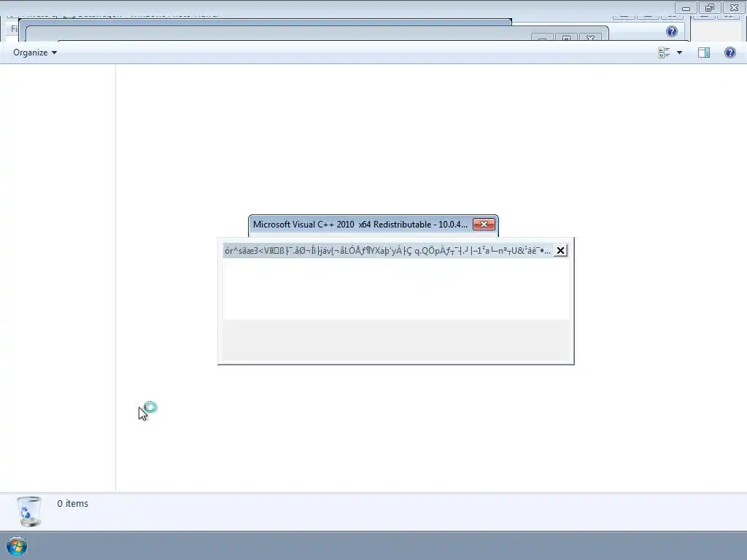Expand the view options dropdown arrow

click(679, 52)
